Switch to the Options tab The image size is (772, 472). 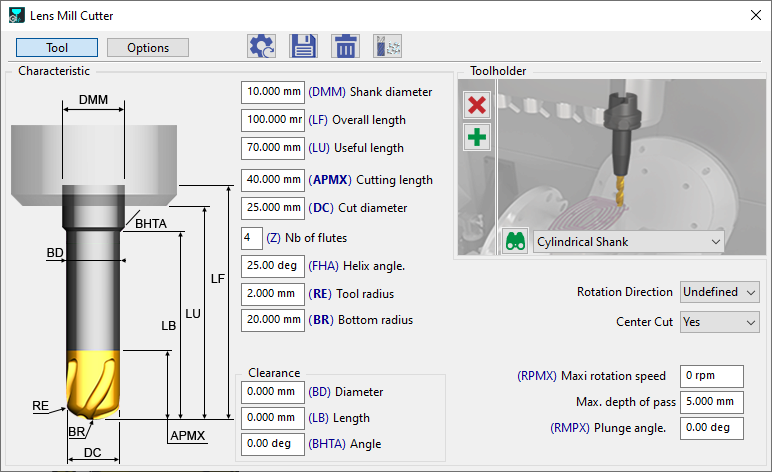pyautogui.click(x=148, y=47)
